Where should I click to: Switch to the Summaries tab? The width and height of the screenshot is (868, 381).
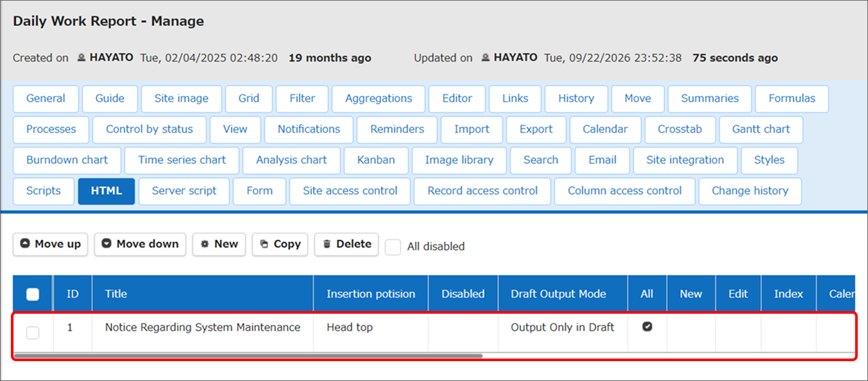(x=710, y=99)
